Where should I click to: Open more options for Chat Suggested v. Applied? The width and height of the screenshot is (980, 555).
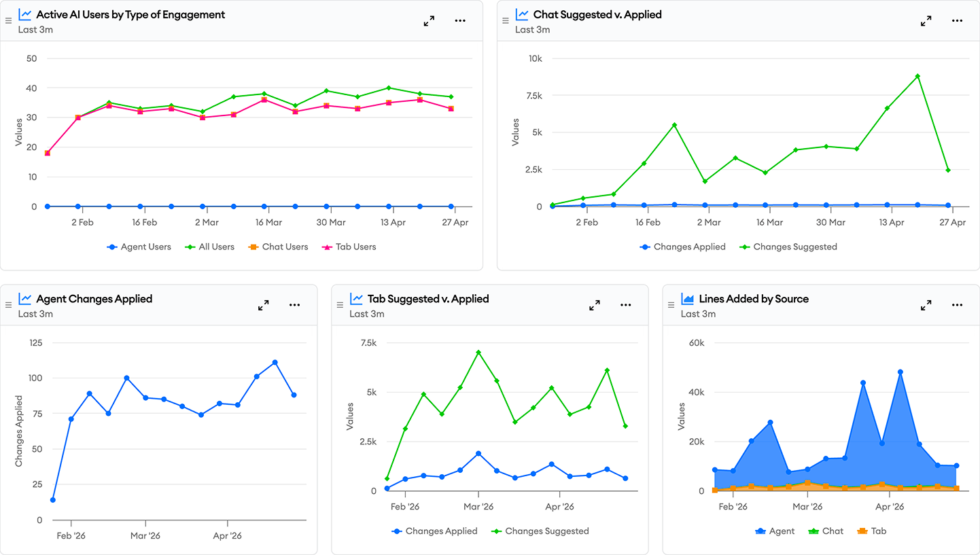coord(957,21)
